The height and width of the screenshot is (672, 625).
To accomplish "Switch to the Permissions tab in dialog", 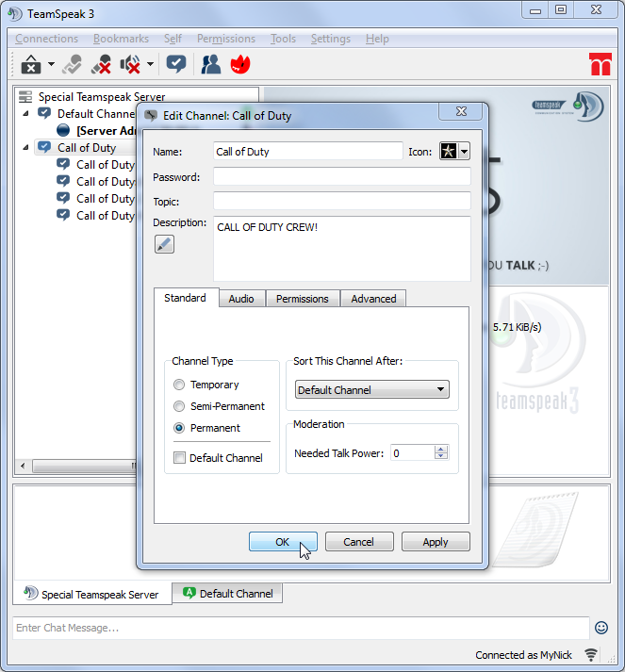I will click(303, 299).
